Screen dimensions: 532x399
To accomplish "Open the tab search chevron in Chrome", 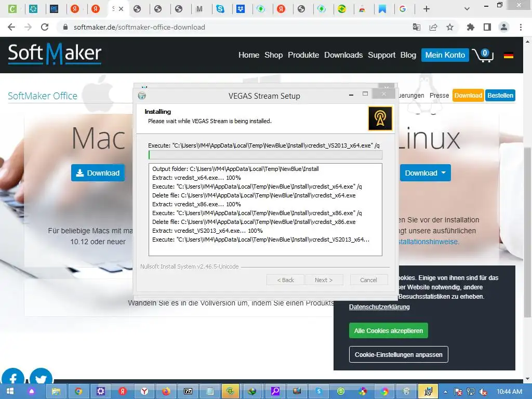I will click(467, 9).
